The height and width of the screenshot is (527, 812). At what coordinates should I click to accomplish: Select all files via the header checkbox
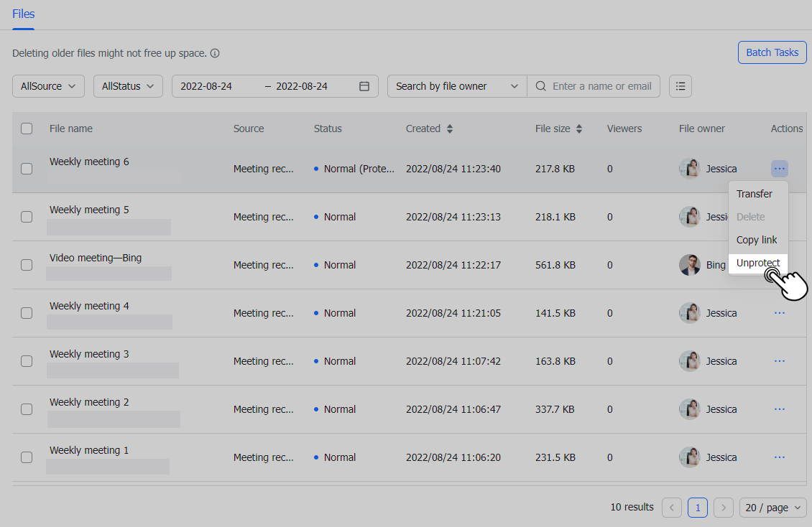27,129
